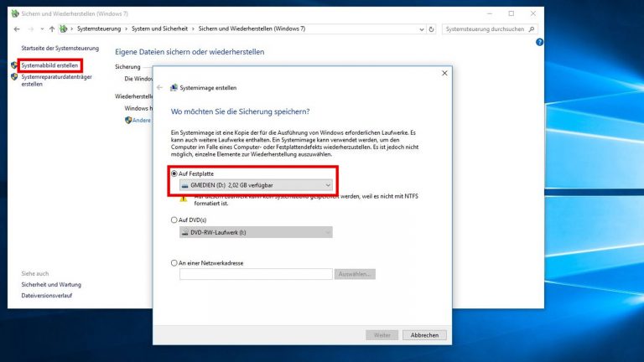Click the blue help question mark icon

click(539, 42)
